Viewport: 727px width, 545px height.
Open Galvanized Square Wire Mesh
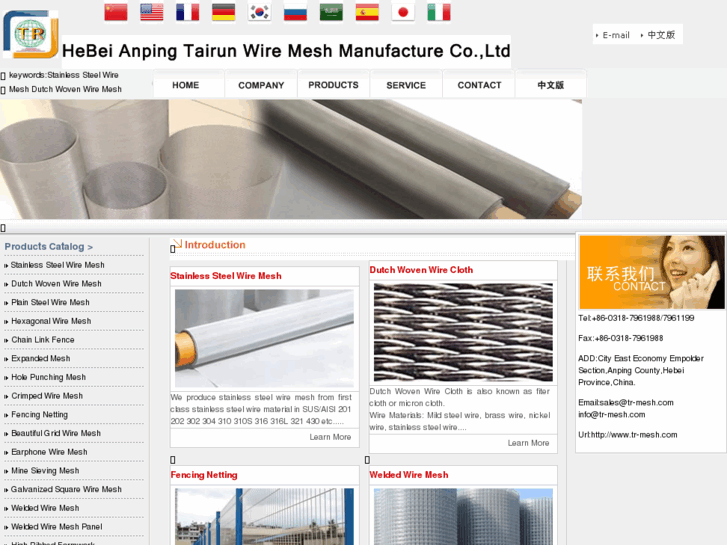66,489
